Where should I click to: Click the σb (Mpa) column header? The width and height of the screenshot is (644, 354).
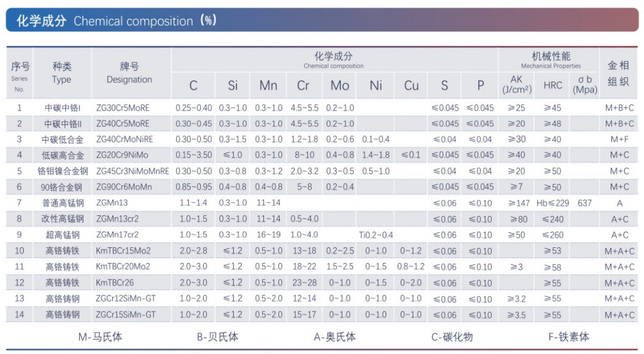tap(585, 84)
